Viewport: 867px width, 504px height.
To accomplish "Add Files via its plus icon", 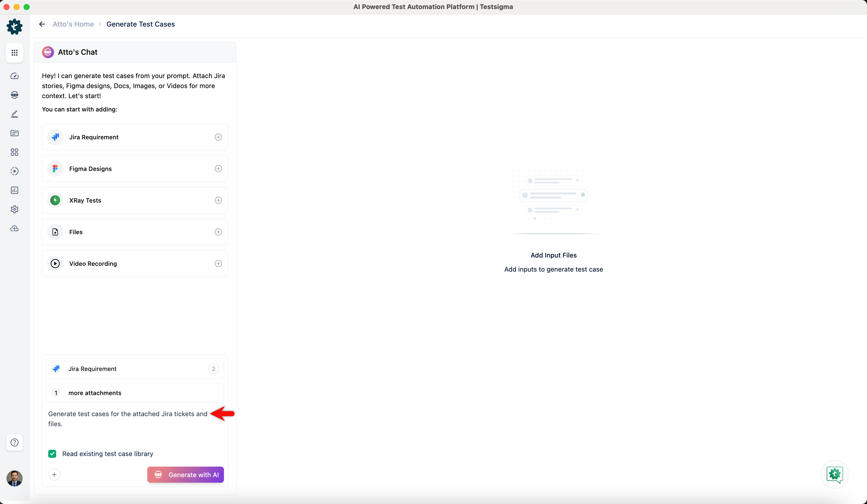I will click(218, 232).
